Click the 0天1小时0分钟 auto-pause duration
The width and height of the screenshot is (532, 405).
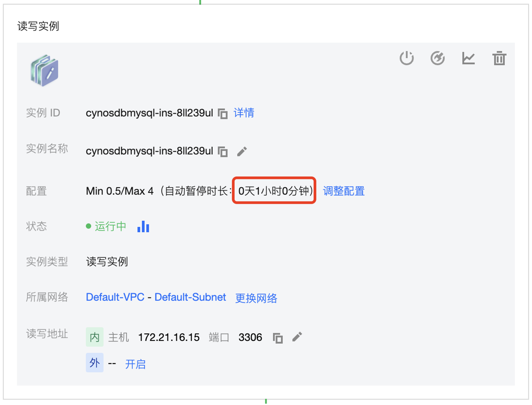[274, 191]
